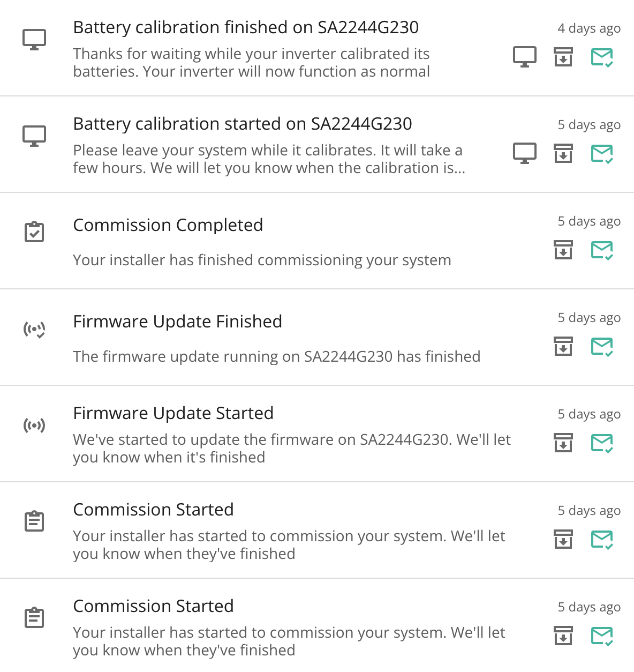This screenshot has height=672, width=634.
Task: Click the email icon for Commission Completed
Action: [x=602, y=250]
